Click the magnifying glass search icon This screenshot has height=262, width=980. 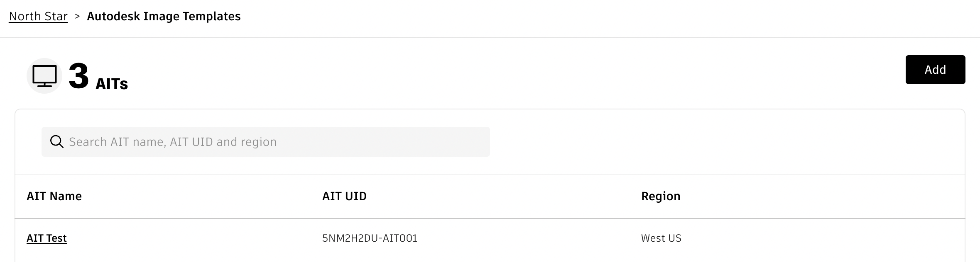tap(56, 142)
